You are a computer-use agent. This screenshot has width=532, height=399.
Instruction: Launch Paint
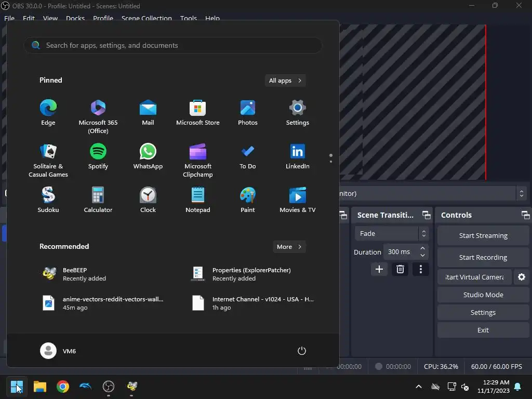click(x=248, y=200)
